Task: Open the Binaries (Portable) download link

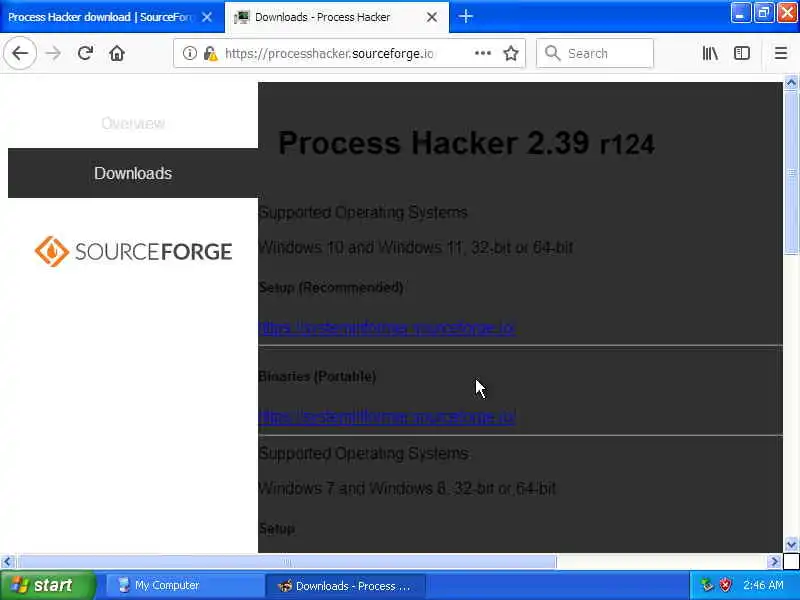Action: tap(387, 417)
